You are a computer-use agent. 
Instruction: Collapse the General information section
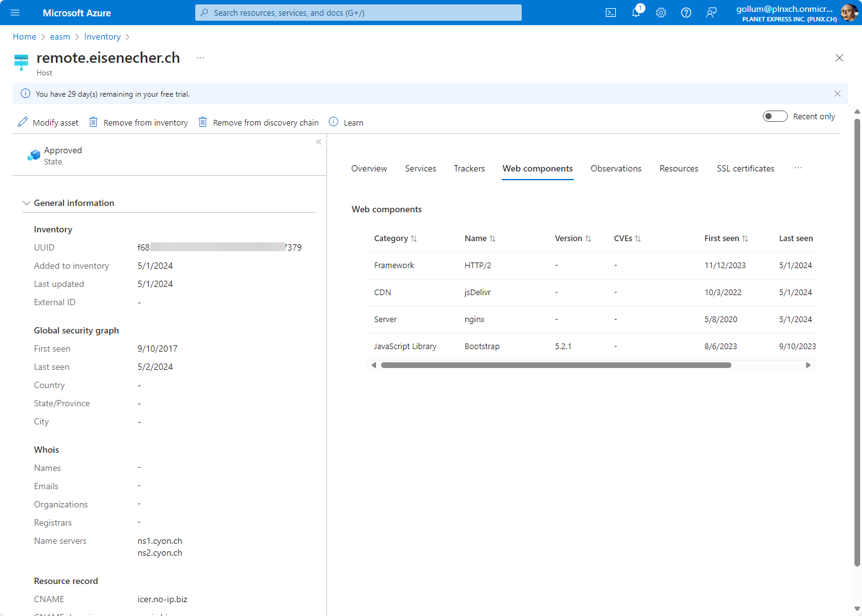point(26,203)
